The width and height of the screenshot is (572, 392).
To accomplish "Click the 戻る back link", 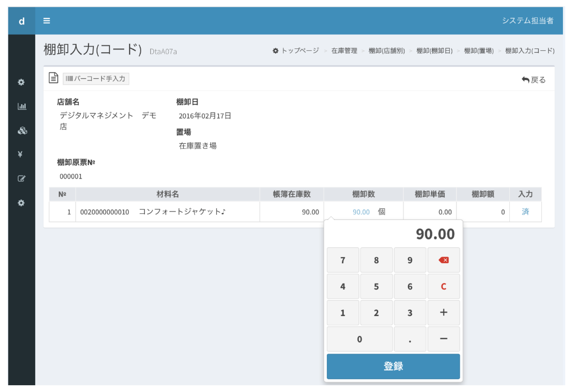I will (x=534, y=80).
